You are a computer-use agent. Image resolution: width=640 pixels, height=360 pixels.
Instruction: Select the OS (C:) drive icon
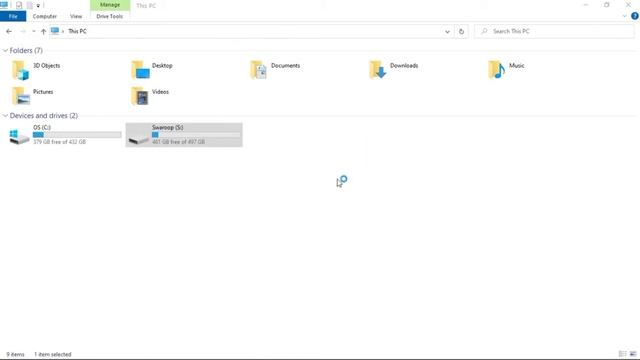(19, 136)
